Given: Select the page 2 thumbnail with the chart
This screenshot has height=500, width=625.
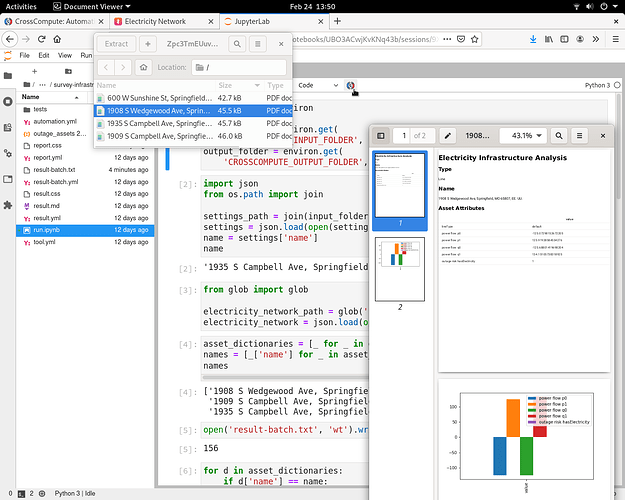Looking at the screenshot, I should (x=400, y=269).
